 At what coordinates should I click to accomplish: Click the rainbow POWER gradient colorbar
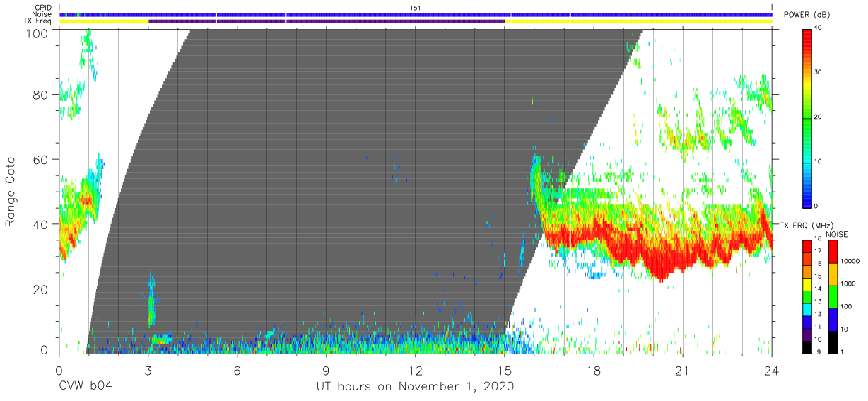click(x=809, y=117)
